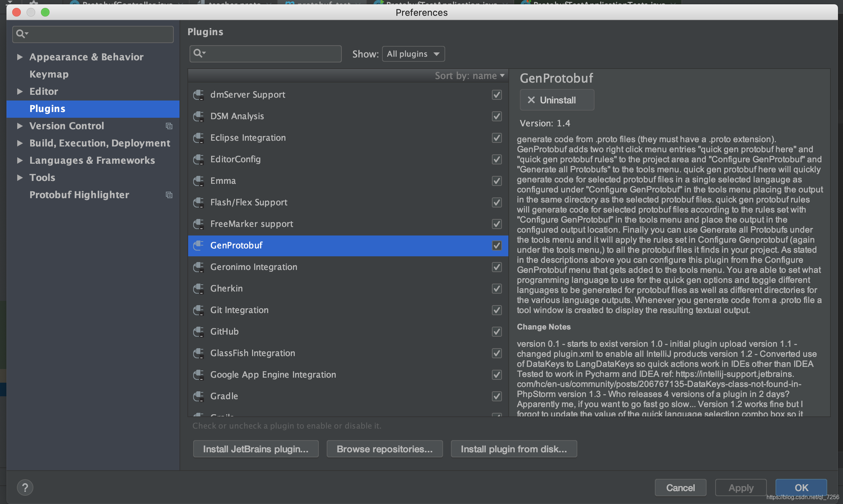Click the Emma plugin icon
843x504 pixels.
pyautogui.click(x=199, y=181)
